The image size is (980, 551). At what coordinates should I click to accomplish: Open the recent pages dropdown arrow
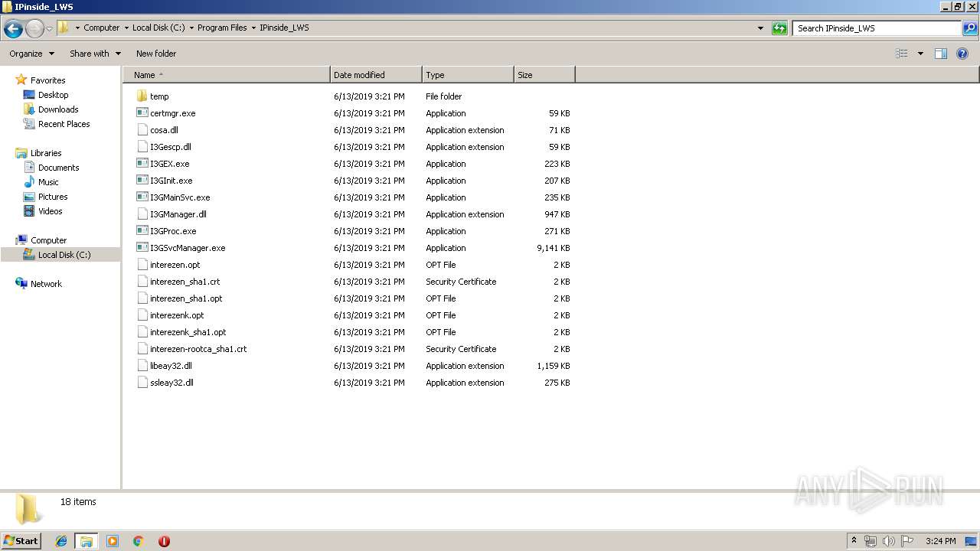[49, 29]
